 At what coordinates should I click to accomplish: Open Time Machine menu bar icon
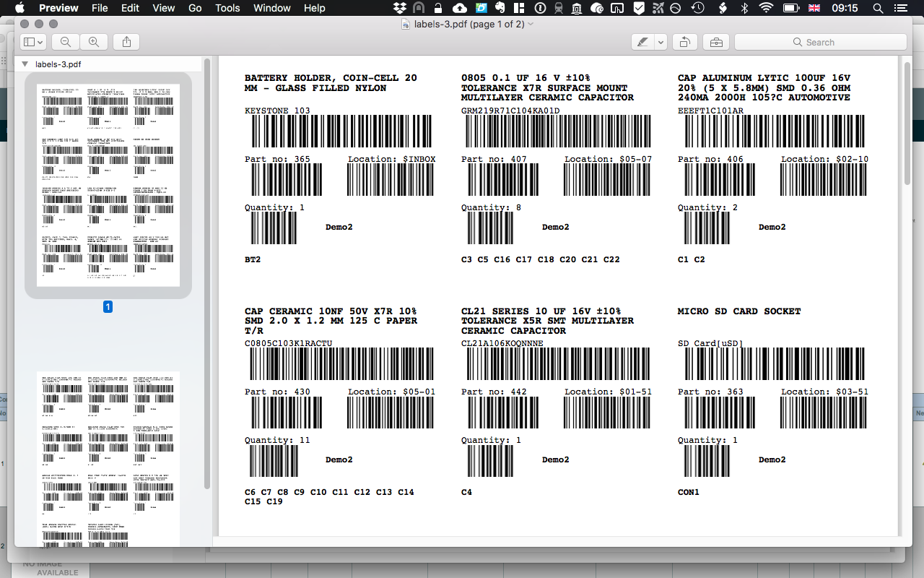pyautogui.click(x=697, y=8)
